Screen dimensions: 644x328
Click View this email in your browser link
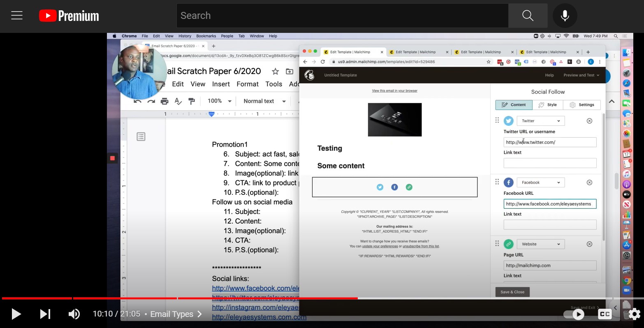395,91
